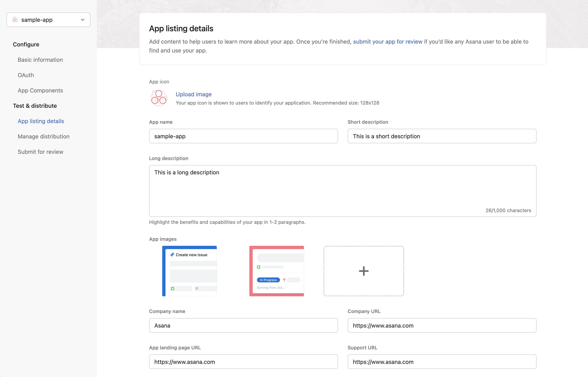Open submit your app for review link
The image size is (588, 377).
(388, 42)
